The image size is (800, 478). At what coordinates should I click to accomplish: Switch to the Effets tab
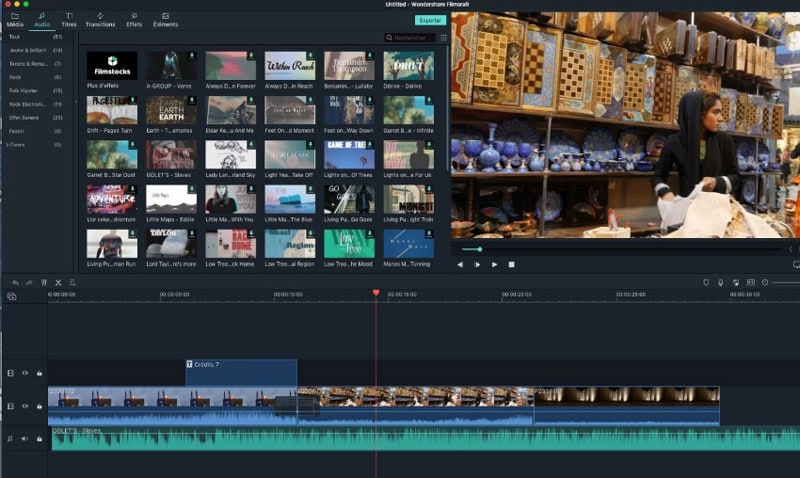134,20
